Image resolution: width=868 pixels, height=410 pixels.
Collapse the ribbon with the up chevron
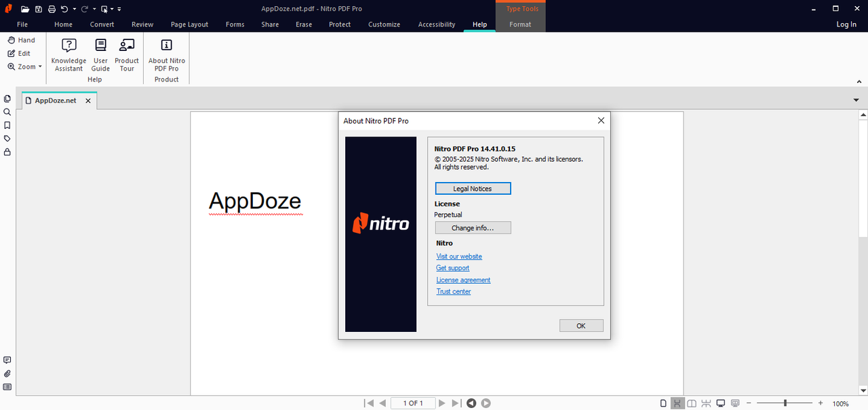[x=859, y=81]
